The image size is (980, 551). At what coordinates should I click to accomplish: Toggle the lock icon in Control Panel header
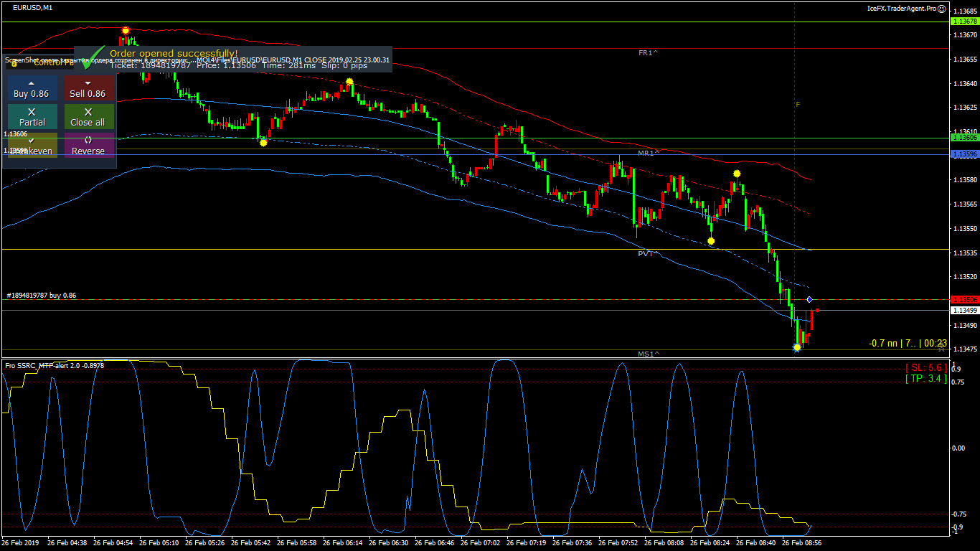[13, 62]
